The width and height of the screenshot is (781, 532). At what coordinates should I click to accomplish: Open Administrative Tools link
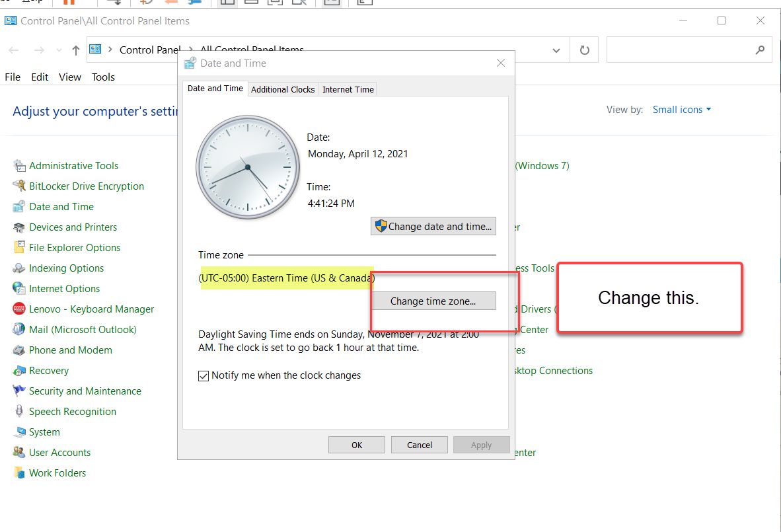(74, 165)
